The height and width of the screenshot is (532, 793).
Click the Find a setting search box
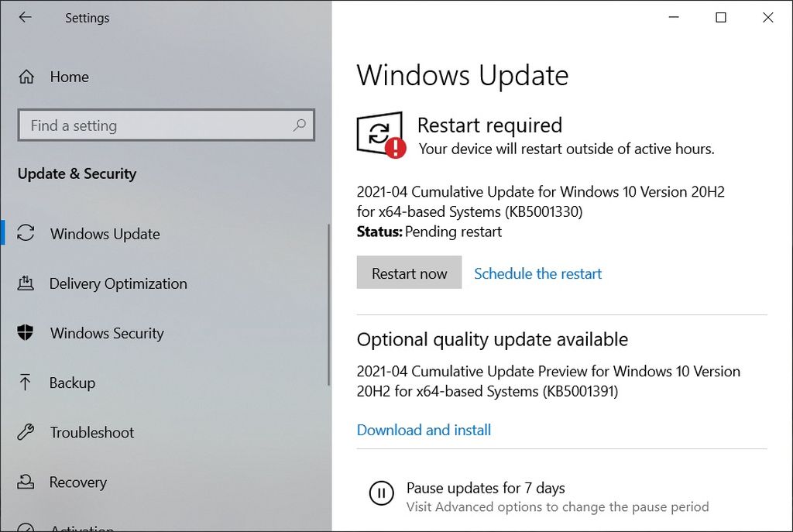[x=166, y=125]
